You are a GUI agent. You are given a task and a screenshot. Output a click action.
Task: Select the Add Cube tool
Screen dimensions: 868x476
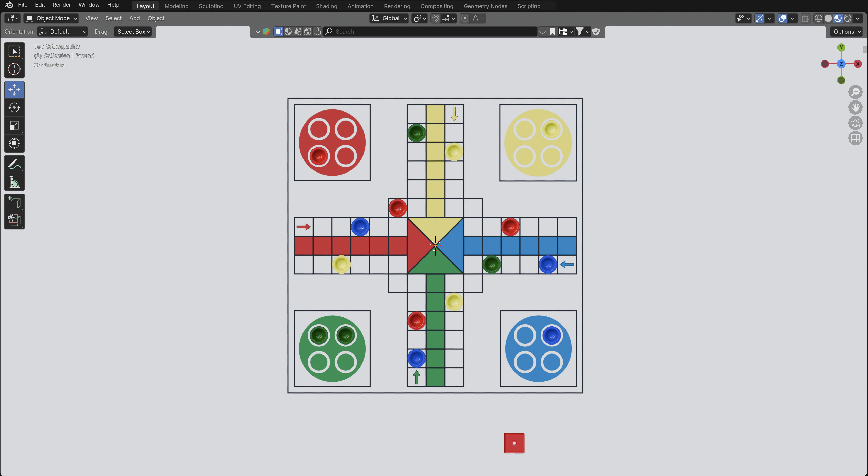(14, 202)
